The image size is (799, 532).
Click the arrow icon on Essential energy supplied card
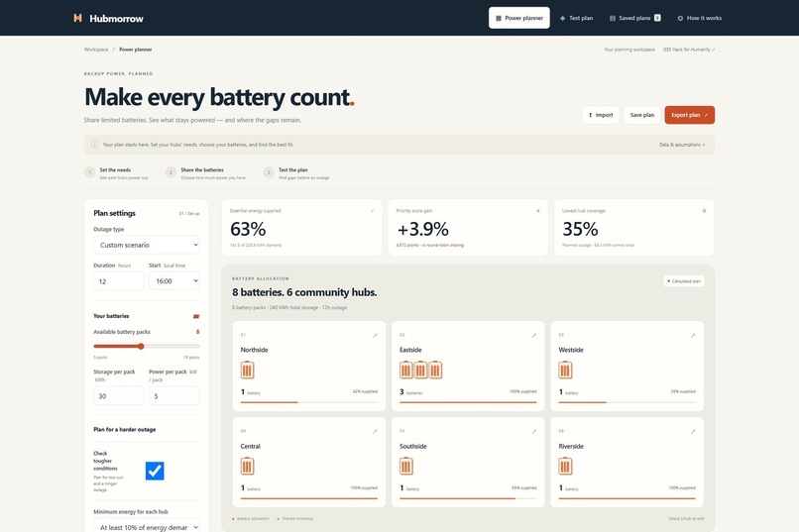pos(372,211)
